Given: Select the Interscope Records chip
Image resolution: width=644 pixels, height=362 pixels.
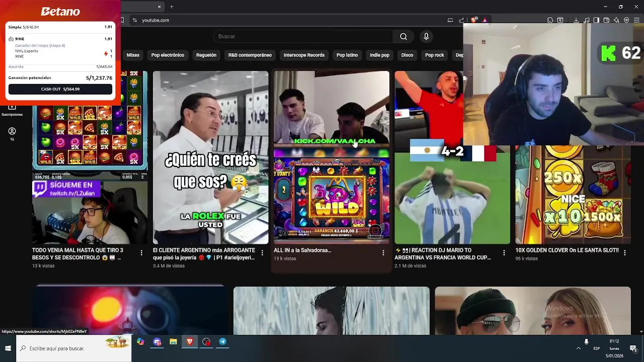Looking at the screenshot, I should (x=304, y=55).
